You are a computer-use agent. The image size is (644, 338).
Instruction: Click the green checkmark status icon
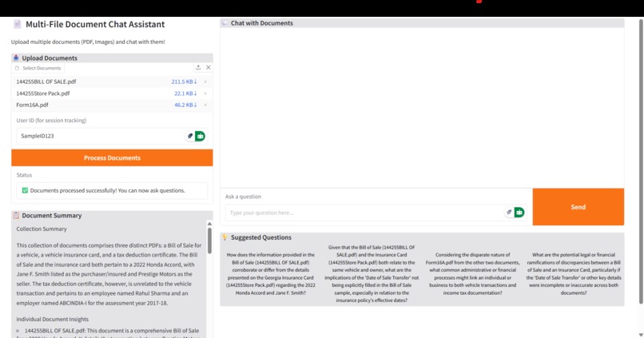25,190
